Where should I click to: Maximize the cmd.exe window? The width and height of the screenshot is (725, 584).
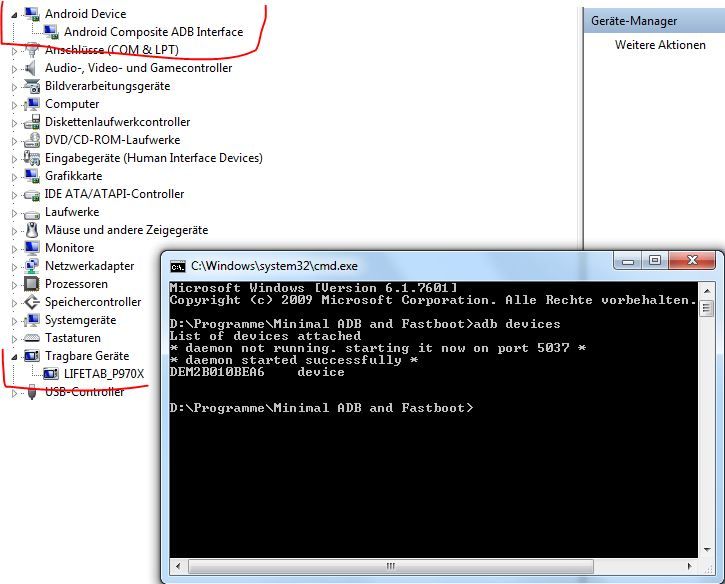(x=655, y=261)
